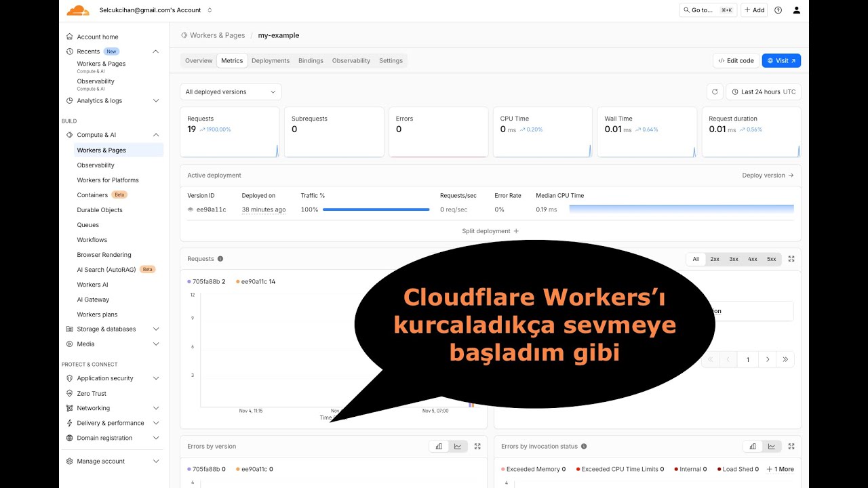Switch Errors by version to line chart
The width and height of the screenshot is (868, 488).
(458, 446)
